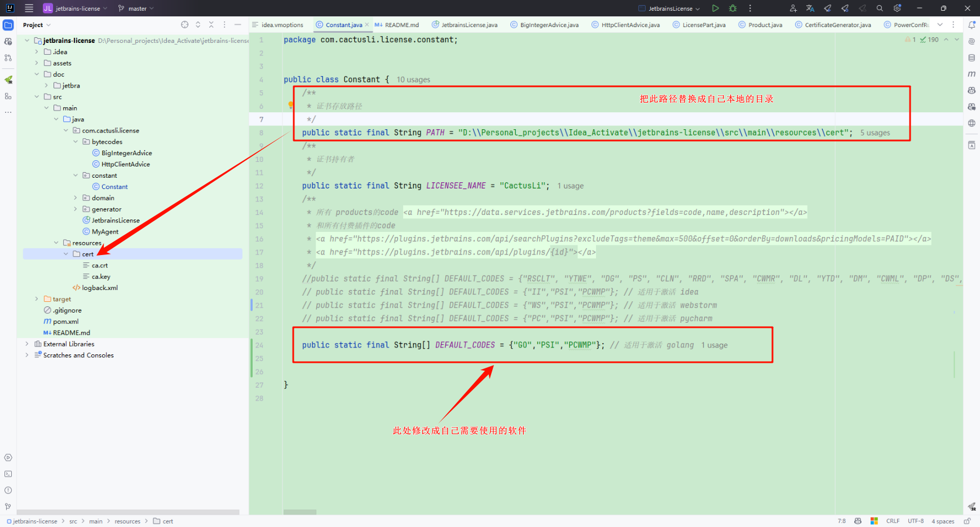The height and width of the screenshot is (527, 980).
Task: Click 'resources' in bottom breadcrumb
Action: click(x=127, y=521)
